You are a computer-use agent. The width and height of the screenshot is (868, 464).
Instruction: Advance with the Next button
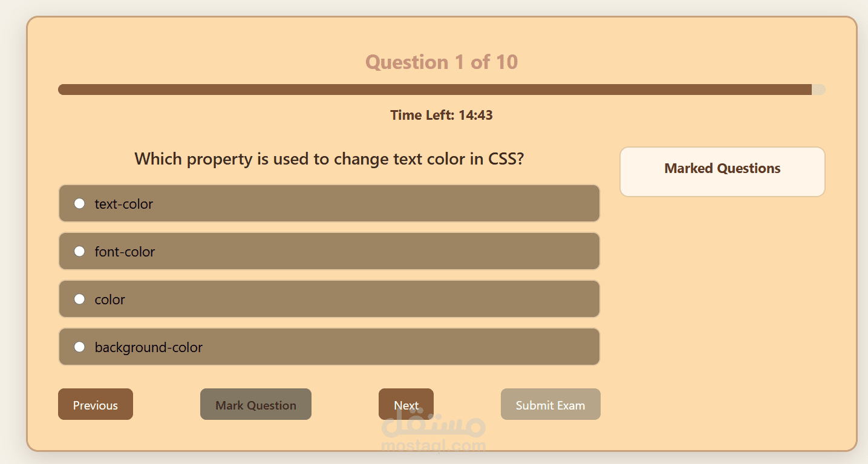[x=406, y=404]
